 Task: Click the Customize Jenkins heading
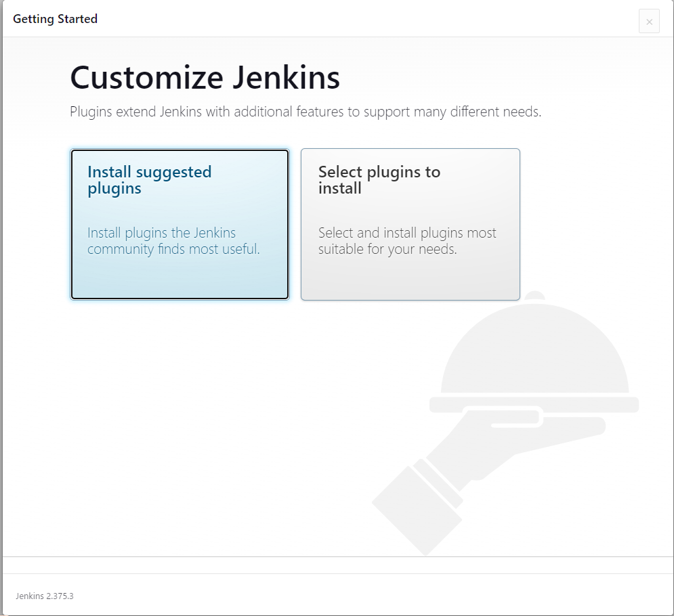[205, 77]
